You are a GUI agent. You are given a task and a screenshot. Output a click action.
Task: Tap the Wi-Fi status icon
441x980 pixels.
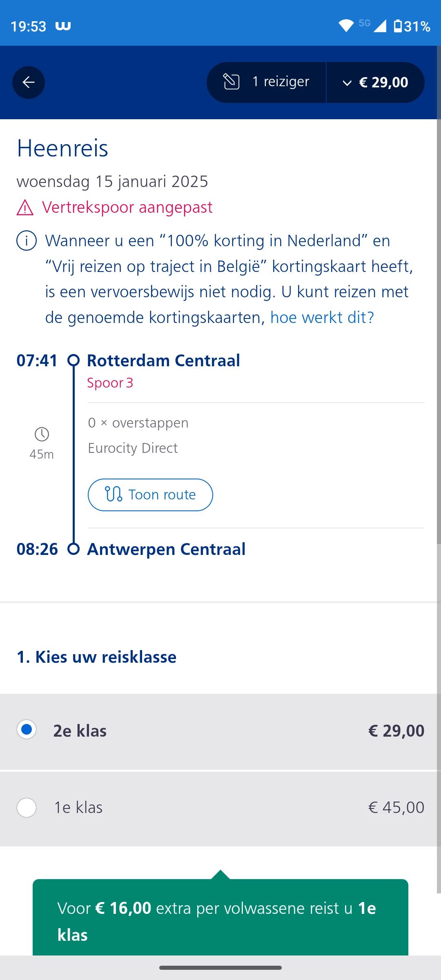coord(346,26)
